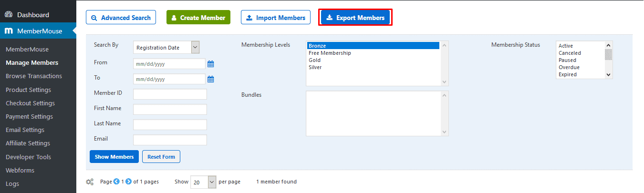Screen dimensions: 644x193
Task: Go to previous page using left arrow icon
Action: [116, 182]
